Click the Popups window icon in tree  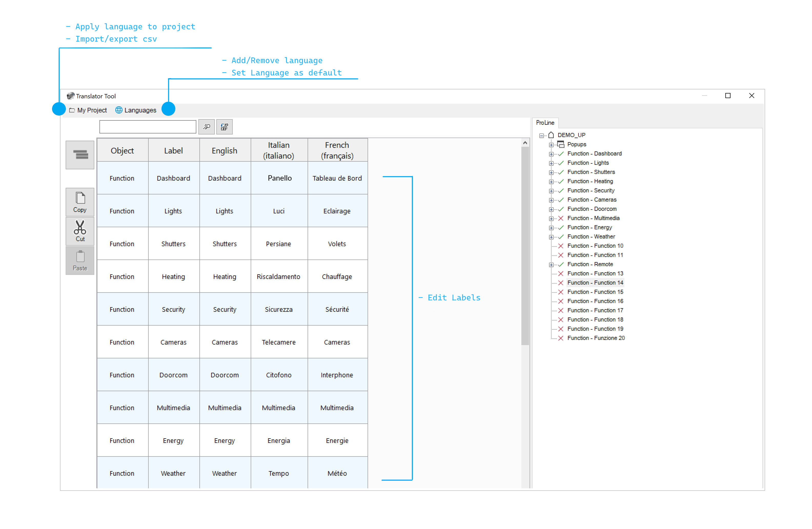click(x=561, y=144)
